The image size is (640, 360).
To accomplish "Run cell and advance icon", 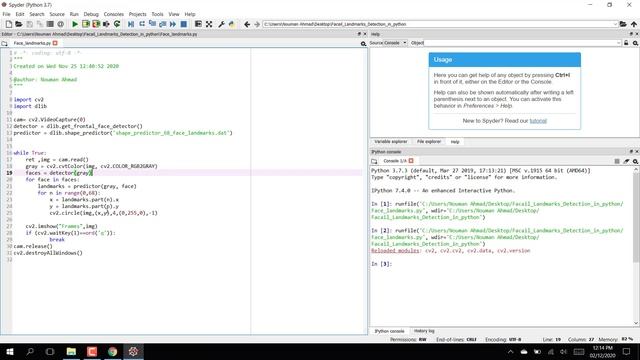I will [96, 24].
